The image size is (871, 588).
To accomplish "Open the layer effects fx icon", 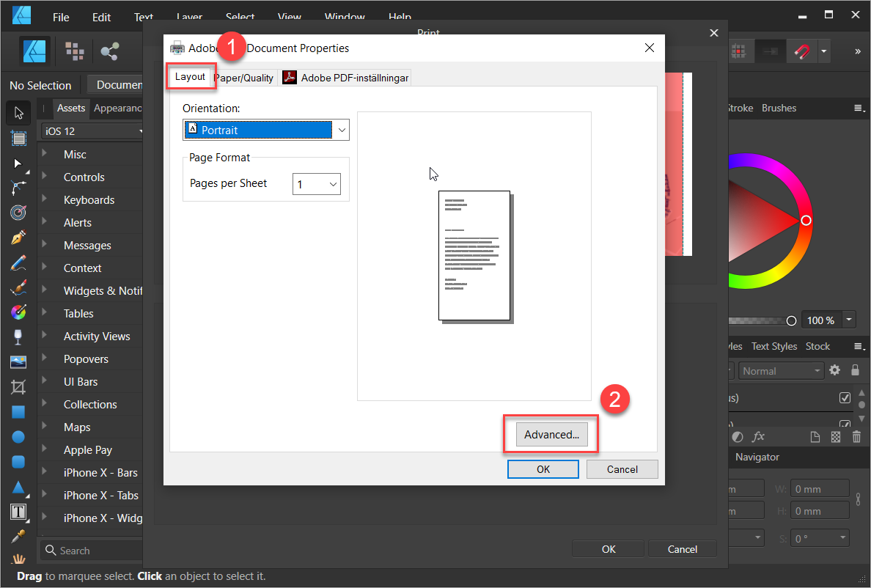I will (x=758, y=437).
